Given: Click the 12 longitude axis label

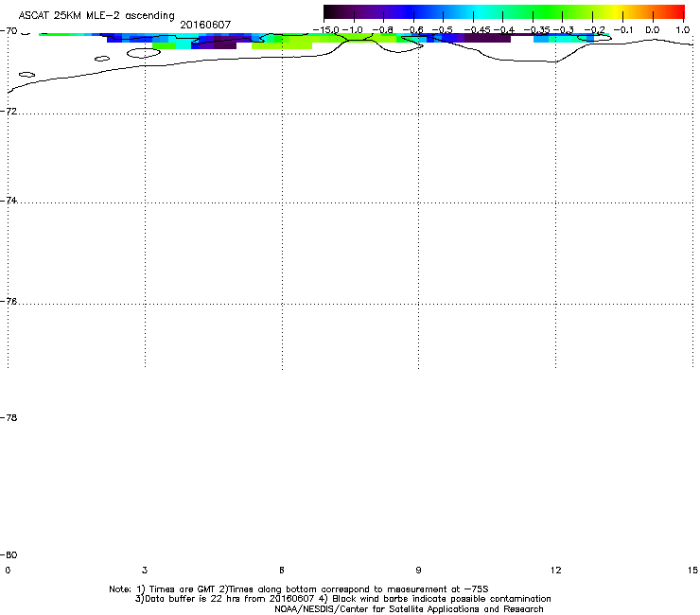Looking at the screenshot, I should tap(556, 570).
